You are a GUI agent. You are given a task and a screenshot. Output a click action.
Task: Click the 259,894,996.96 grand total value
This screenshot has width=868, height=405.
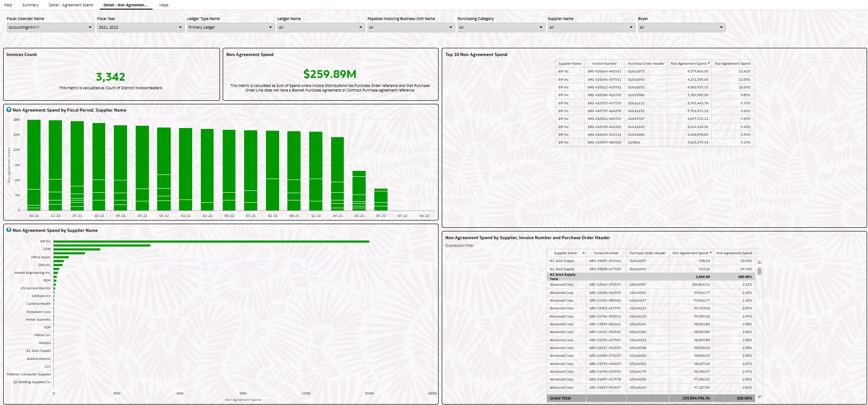click(x=696, y=398)
